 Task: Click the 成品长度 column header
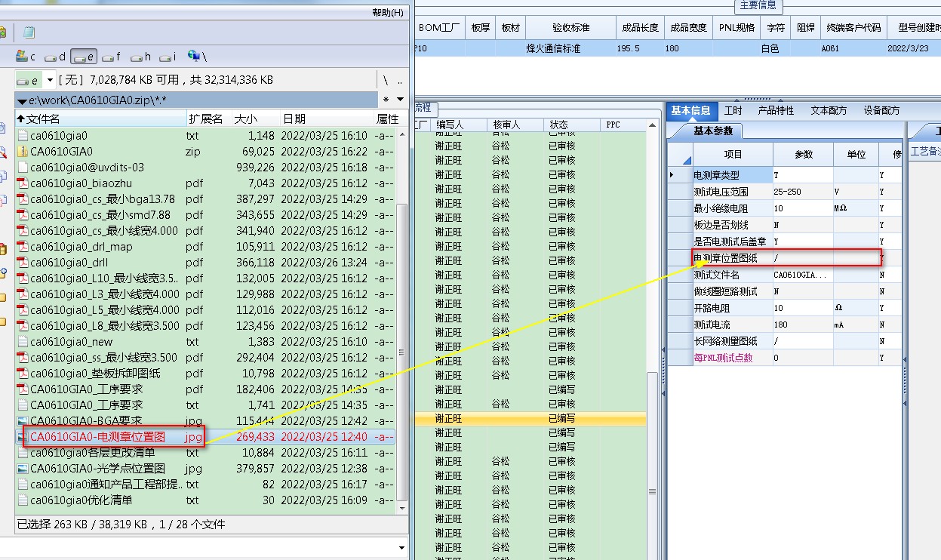[640, 28]
